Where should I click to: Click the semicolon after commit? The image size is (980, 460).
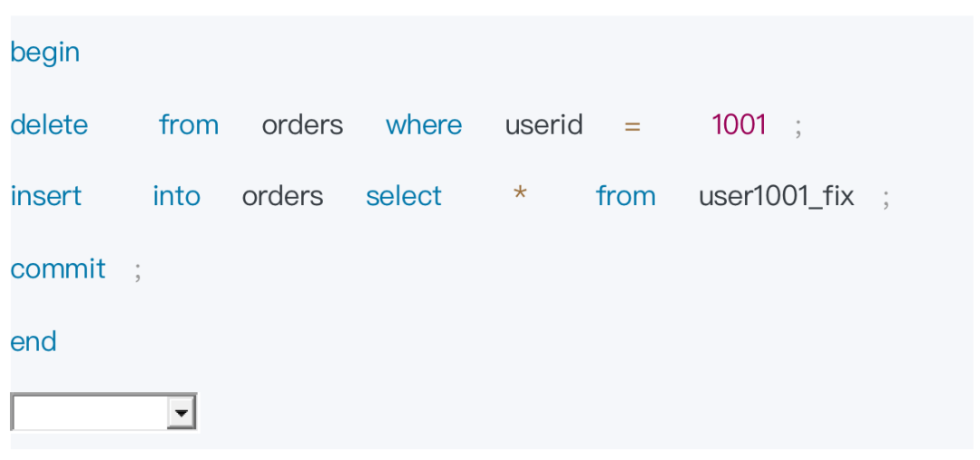[x=138, y=270]
